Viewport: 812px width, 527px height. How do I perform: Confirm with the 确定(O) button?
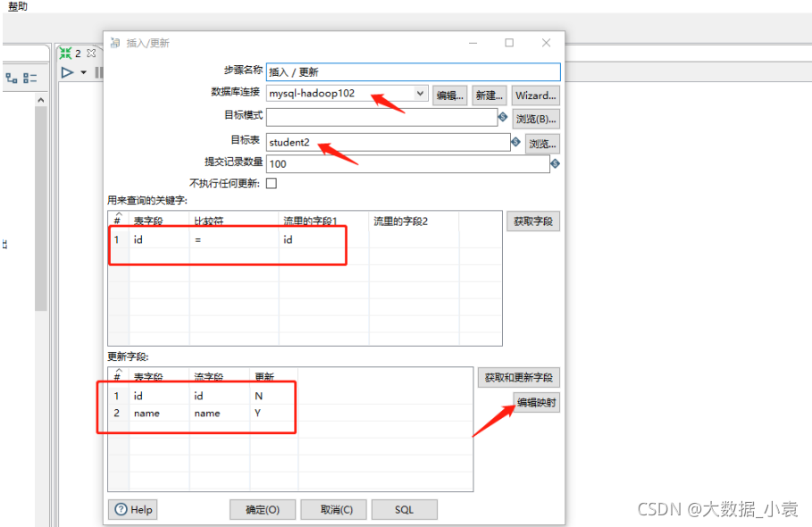point(263,510)
